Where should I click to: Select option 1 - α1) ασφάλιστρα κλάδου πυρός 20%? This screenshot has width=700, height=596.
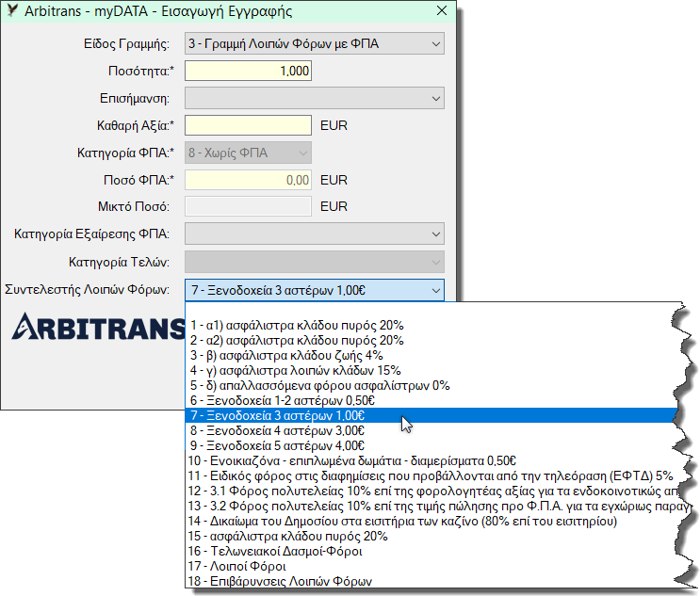click(431, 325)
